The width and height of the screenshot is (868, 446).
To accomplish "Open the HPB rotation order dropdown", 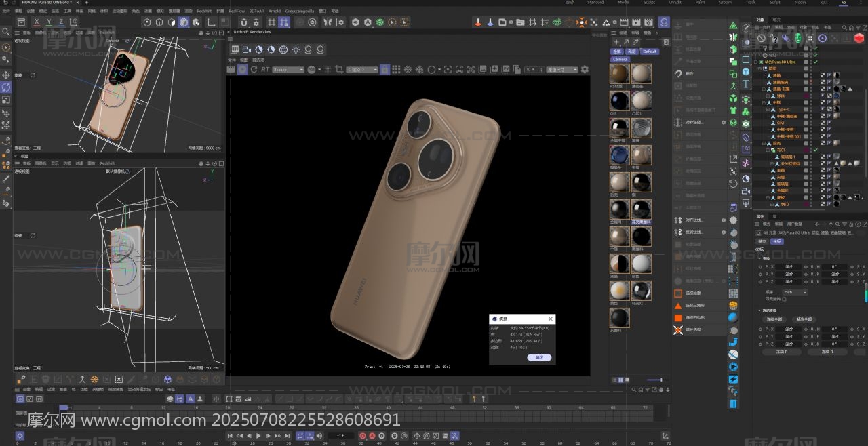I will tap(795, 292).
